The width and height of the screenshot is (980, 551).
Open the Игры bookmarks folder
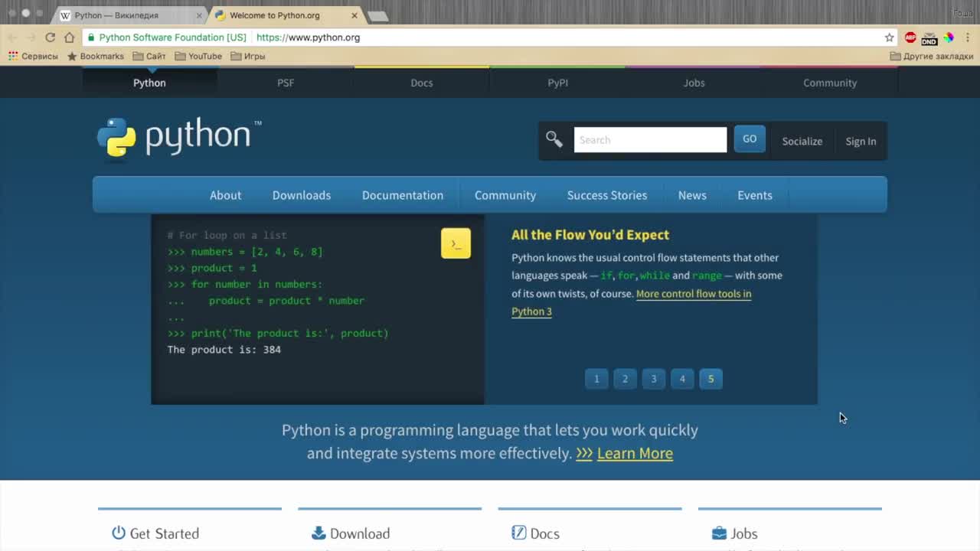248,56
